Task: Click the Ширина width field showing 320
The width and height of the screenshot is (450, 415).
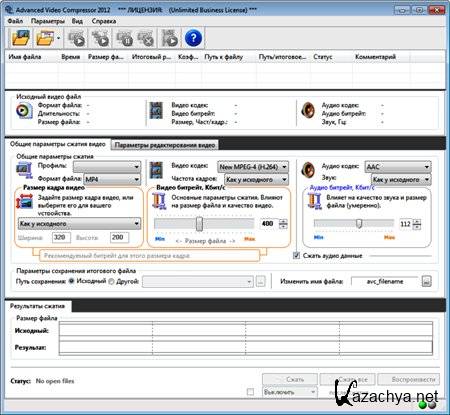Action: [61, 237]
